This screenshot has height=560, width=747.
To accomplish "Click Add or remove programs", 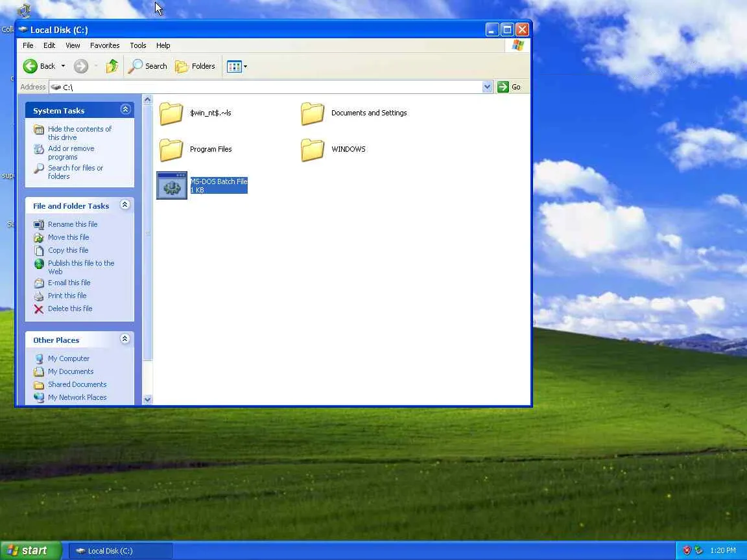I will (71, 152).
